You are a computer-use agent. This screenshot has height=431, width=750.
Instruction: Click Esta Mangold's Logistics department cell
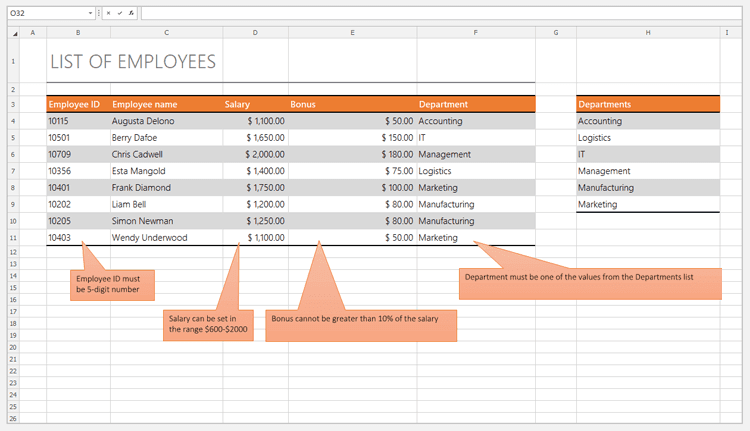[x=476, y=171]
